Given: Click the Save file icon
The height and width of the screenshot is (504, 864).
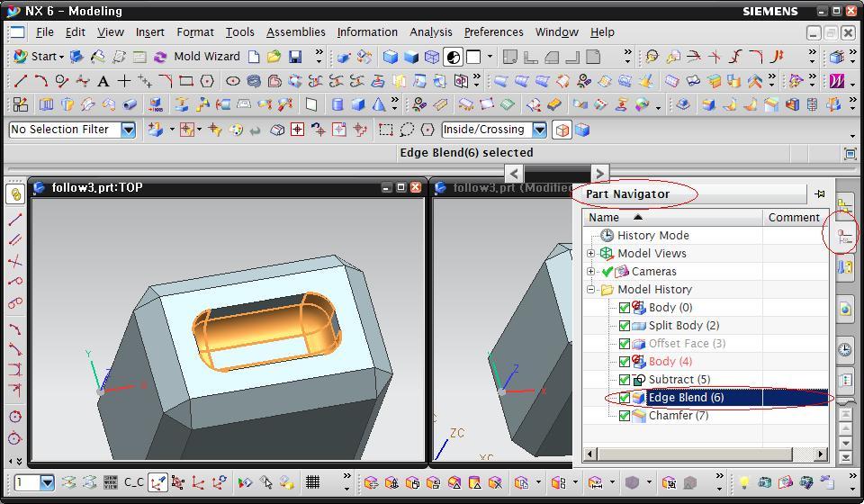Looking at the screenshot, I should click(294, 57).
